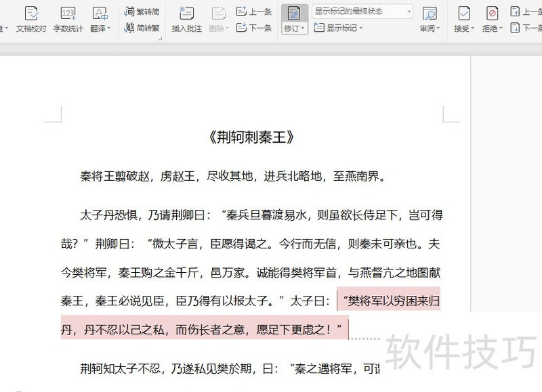Viewport: 542px width, 392px height.
Task: Open 拒绝 dropdown for reject options
Action: click(503, 28)
